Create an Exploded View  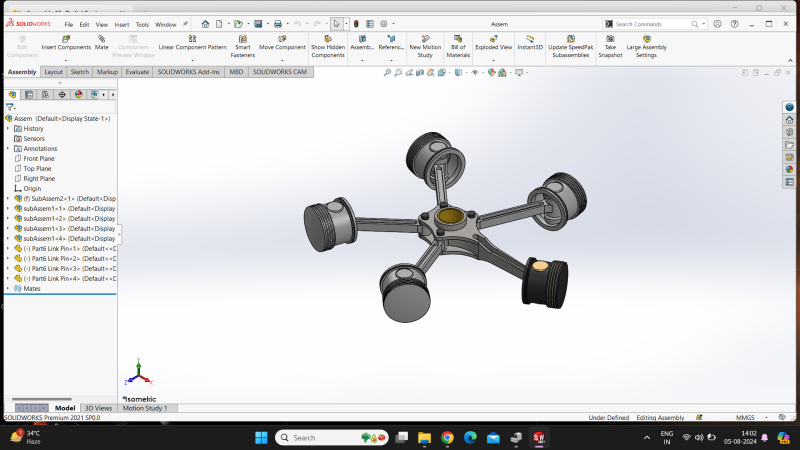point(493,43)
